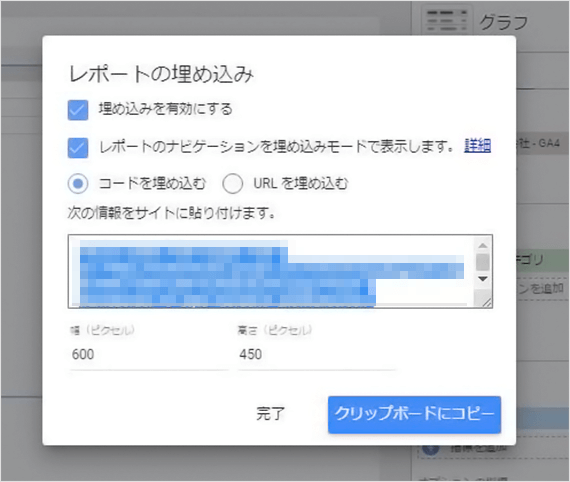Click the width field showing 600
570x482 pixels.
149,354
